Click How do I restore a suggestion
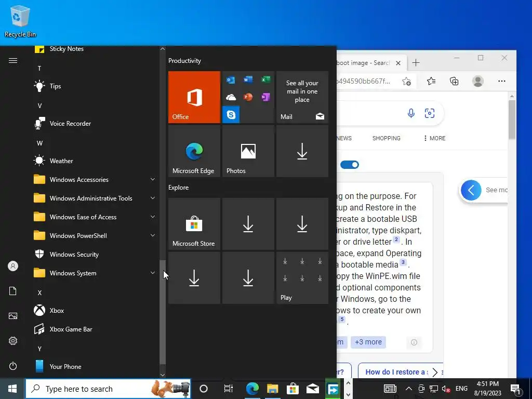The height and width of the screenshot is (399, 532). (396, 372)
